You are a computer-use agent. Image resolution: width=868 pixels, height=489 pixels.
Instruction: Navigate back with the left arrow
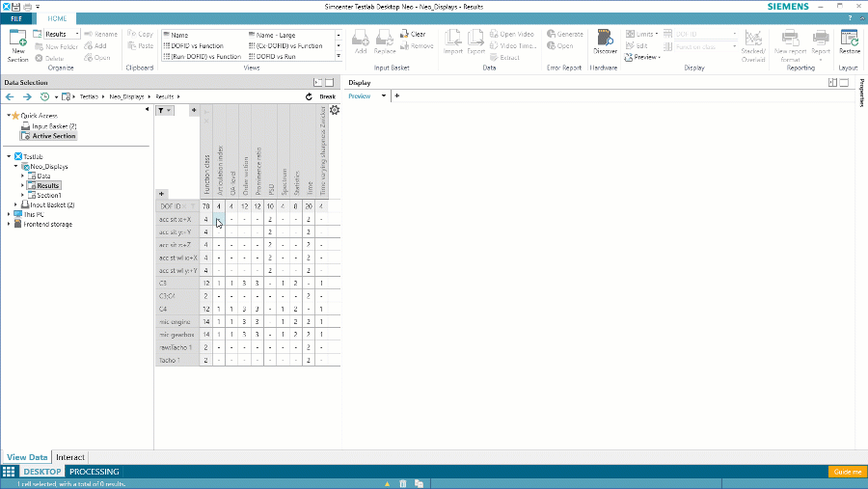coord(11,97)
